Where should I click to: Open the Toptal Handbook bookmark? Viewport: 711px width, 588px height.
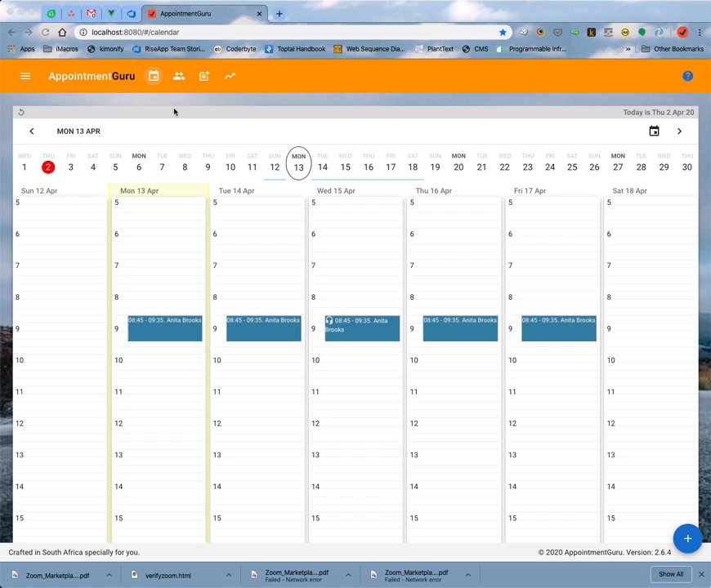click(x=295, y=49)
